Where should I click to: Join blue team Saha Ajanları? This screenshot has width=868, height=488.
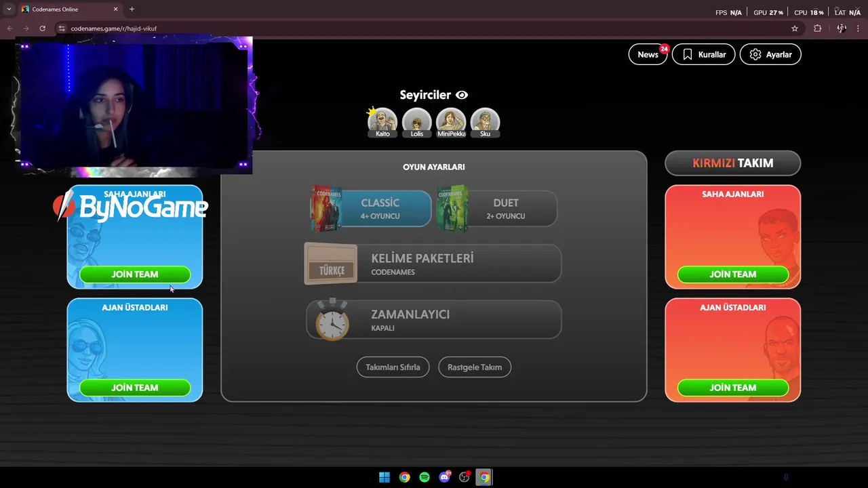[135, 274]
